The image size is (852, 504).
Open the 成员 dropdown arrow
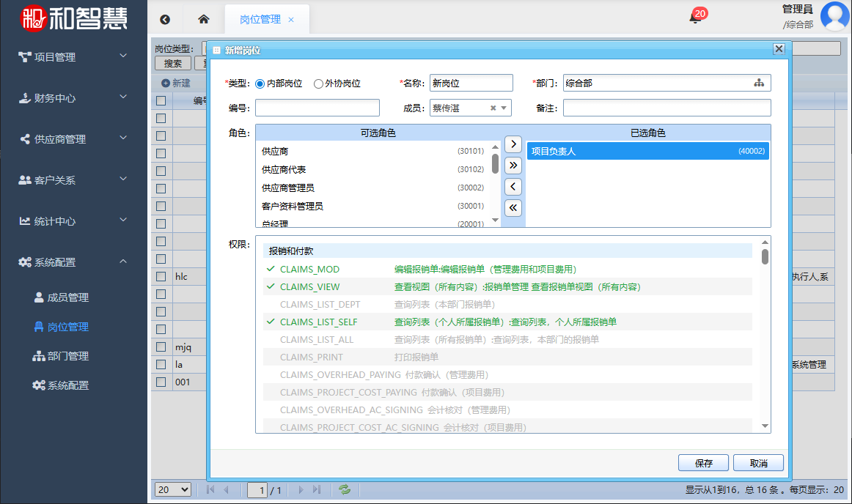(x=504, y=108)
